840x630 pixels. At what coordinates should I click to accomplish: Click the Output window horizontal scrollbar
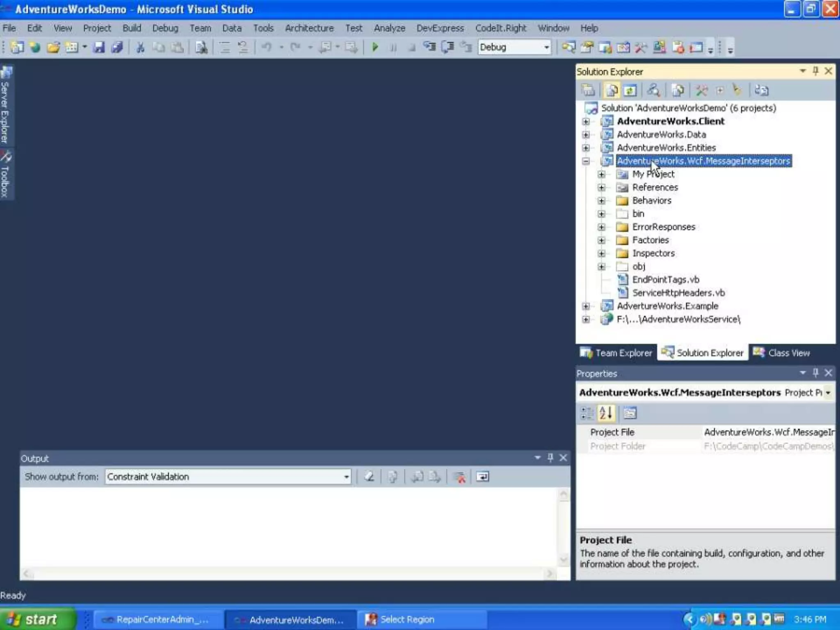[287, 573]
